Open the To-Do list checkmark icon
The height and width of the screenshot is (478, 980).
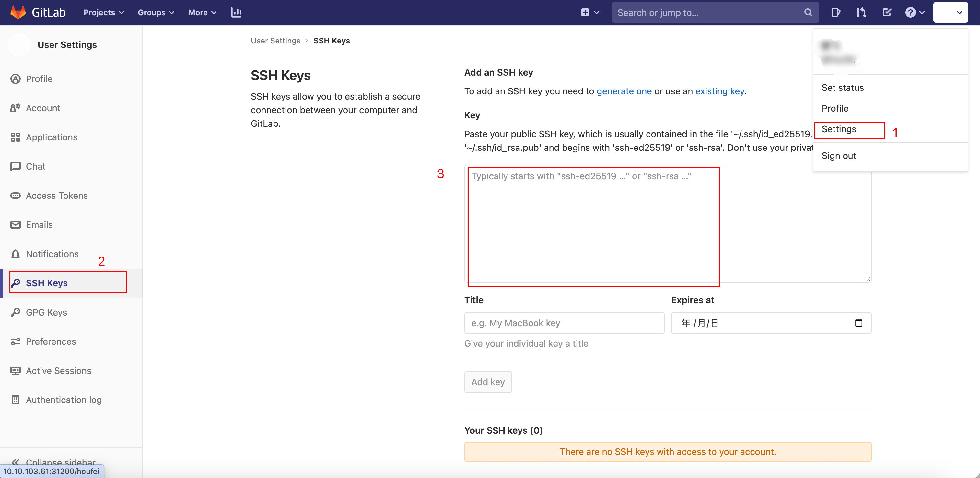coord(886,13)
